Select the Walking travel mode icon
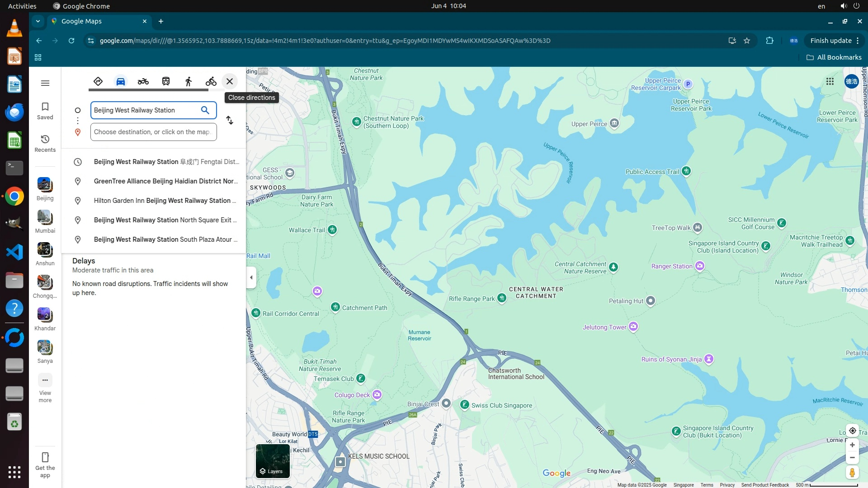The height and width of the screenshot is (488, 868). click(x=189, y=81)
